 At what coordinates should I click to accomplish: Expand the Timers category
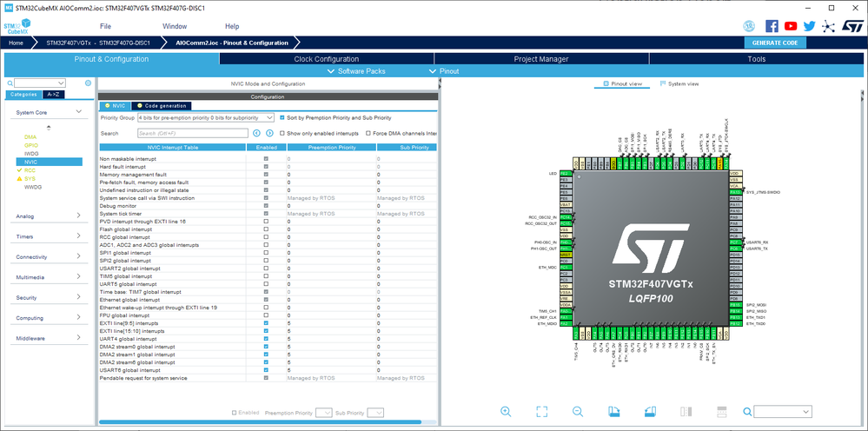tap(78, 236)
